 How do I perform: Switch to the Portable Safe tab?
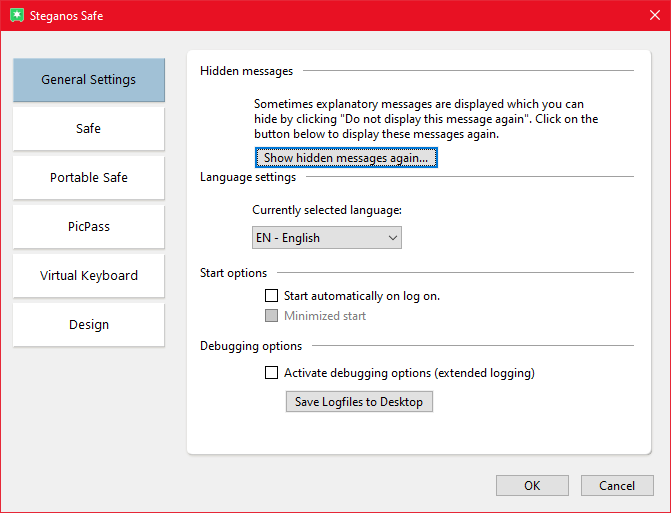[89, 178]
